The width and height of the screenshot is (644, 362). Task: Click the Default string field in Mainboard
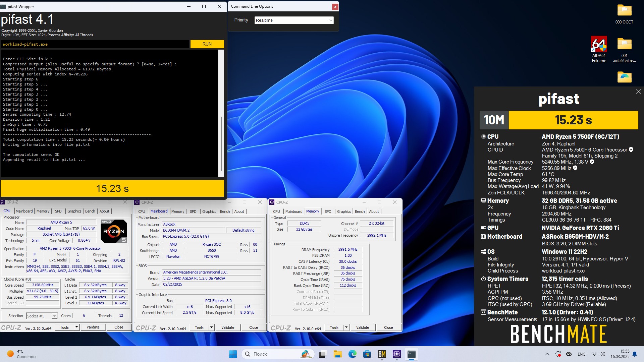pyautogui.click(x=244, y=230)
